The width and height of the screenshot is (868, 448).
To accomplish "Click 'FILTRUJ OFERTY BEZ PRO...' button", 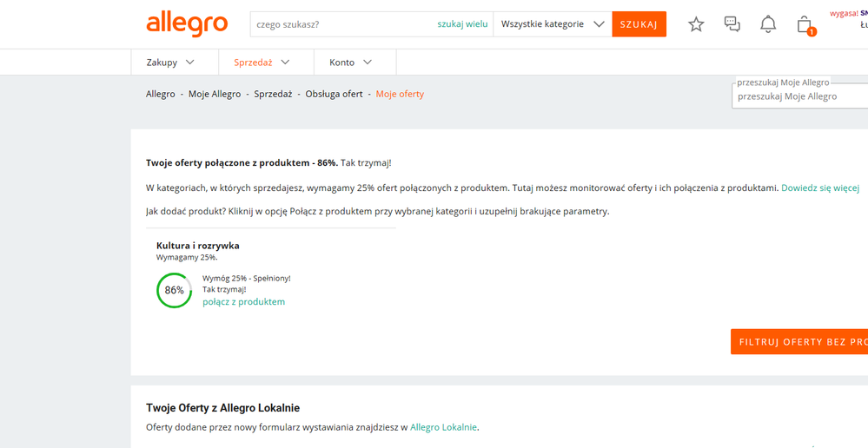I will 799,342.
